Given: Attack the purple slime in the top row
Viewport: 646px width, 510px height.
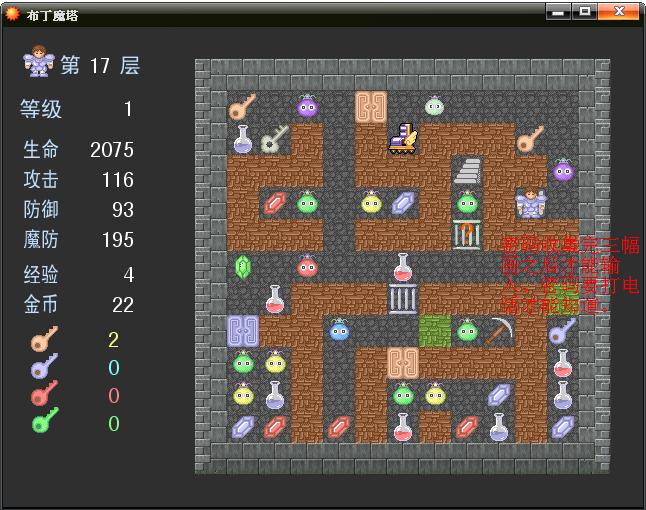Looking at the screenshot, I should (307, 107).
